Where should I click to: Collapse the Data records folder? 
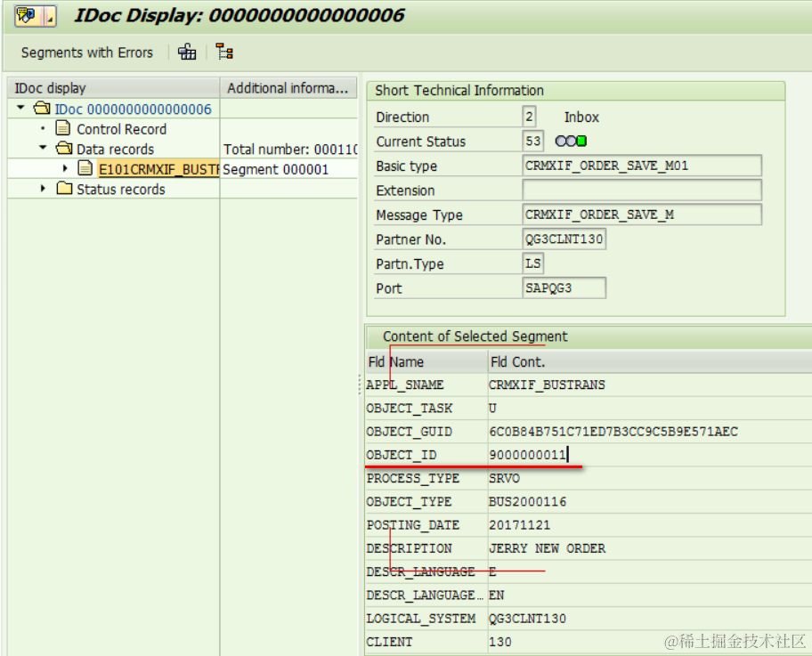pyautogui.click(x=43, y=148)
